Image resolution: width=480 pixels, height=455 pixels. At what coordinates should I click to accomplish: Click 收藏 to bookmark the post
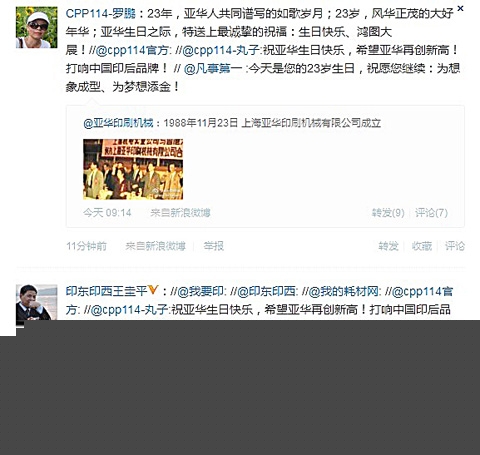(422, 246)
